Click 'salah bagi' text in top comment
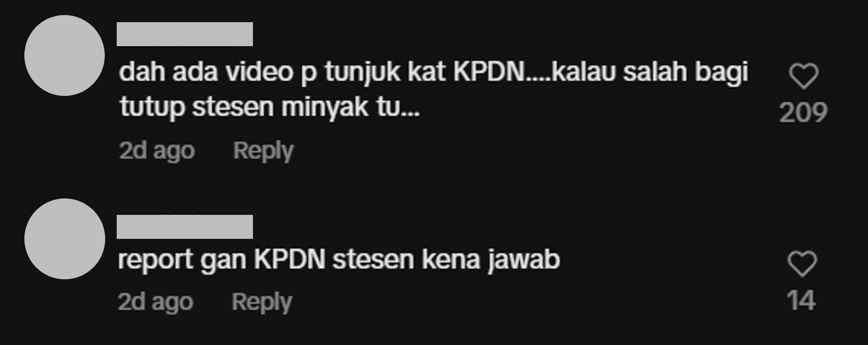Image resolution: width=868 pixels, height=345 pixels. [686, 73]
